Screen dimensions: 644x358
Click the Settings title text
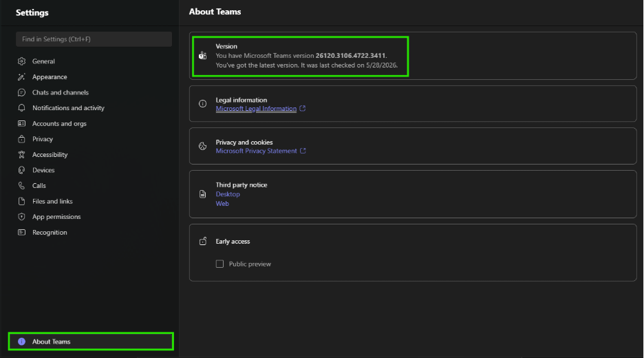tap(32, 13)
